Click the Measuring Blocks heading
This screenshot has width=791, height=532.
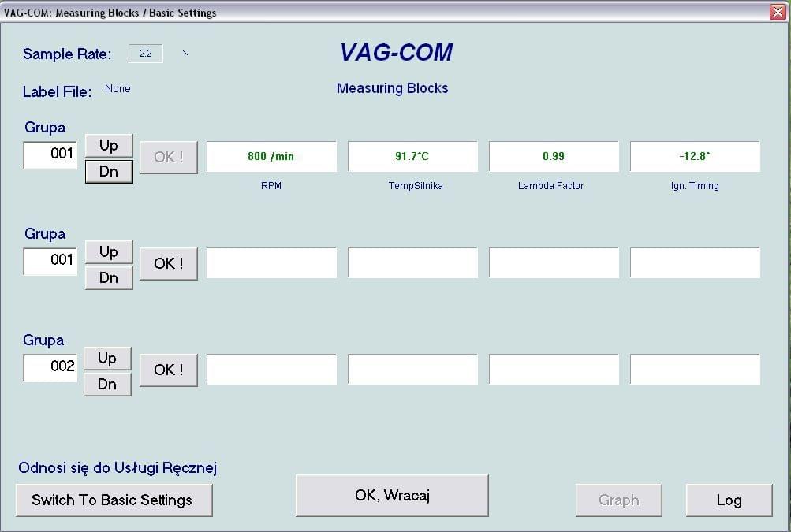coord(393,88)
